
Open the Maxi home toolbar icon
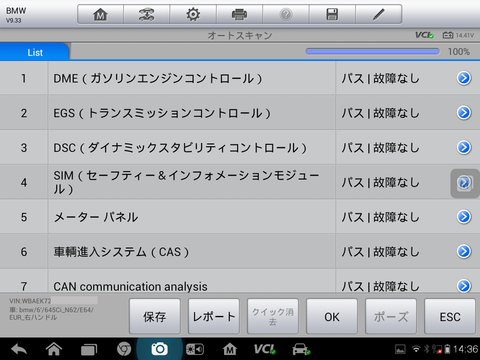(x=100, y=14)
